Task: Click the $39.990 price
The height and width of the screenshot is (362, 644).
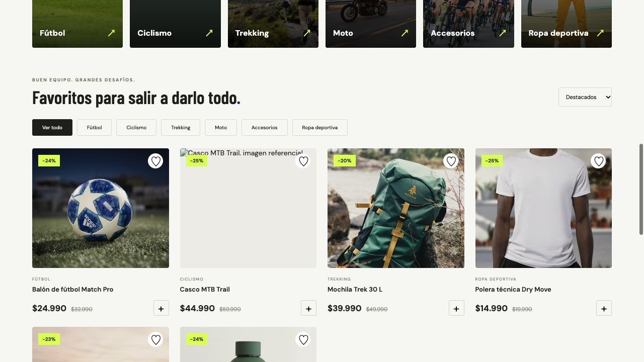Action: pyautogui.click(x=345, y=308)
